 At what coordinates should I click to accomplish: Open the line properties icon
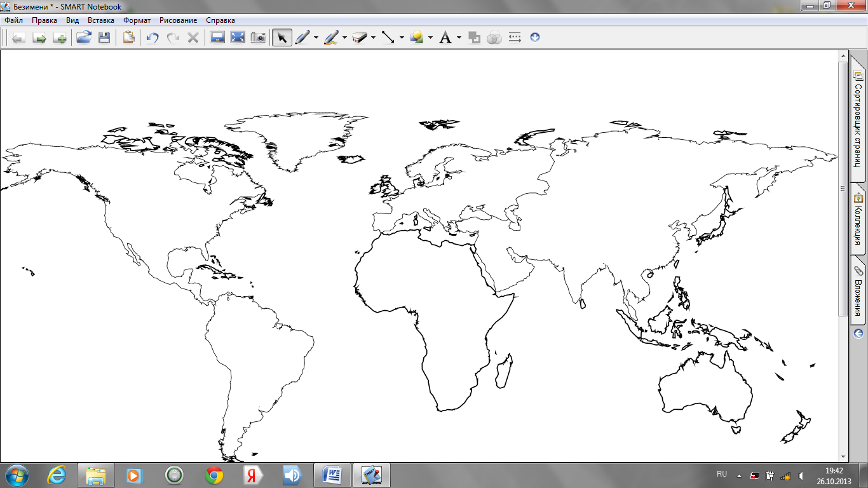pos(515,37)
